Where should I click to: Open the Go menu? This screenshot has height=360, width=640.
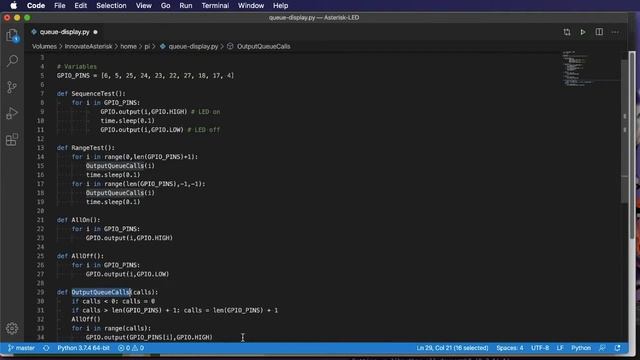[x=165, y=6]
